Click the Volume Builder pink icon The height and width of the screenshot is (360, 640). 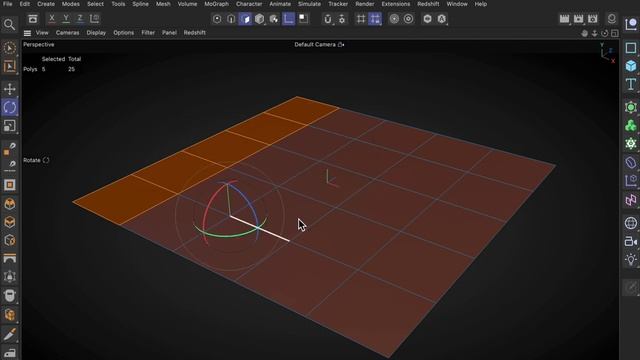click(631, 200)
